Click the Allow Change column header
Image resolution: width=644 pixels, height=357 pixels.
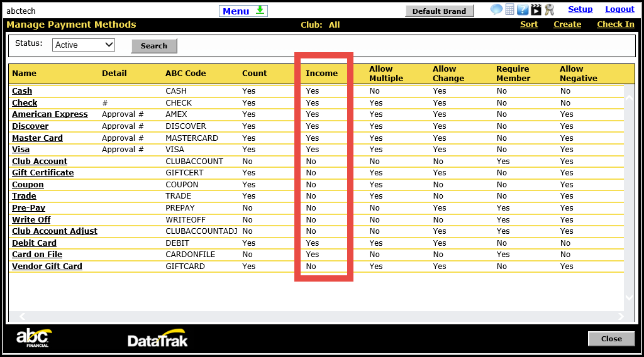tap(448, 74)
